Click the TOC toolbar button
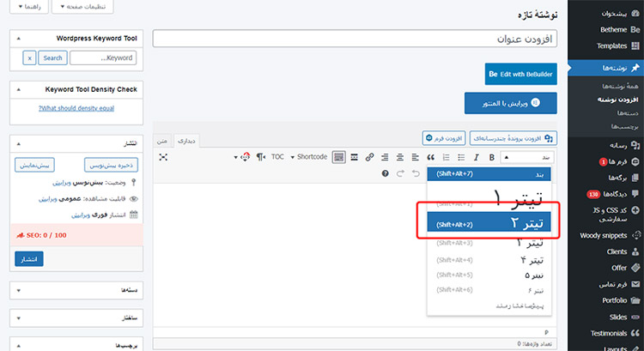Image resolution: width=644 pixels, height=351 pixels. 277,157
